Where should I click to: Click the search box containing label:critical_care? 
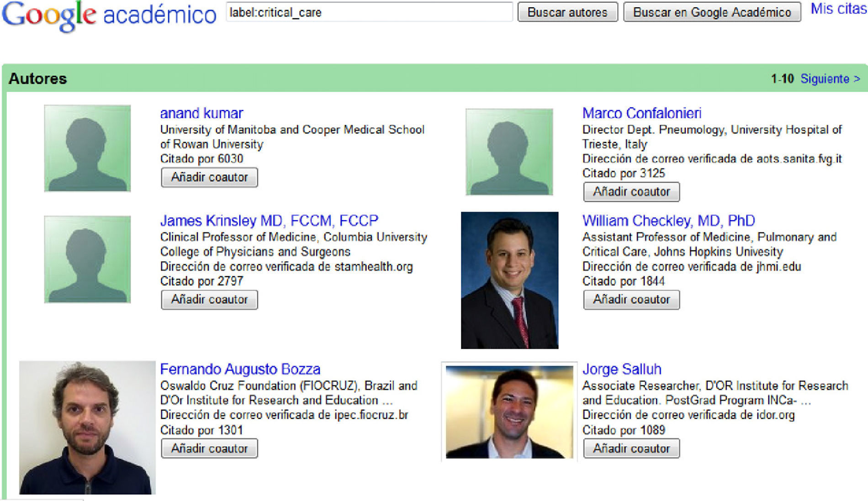(369, 12)
